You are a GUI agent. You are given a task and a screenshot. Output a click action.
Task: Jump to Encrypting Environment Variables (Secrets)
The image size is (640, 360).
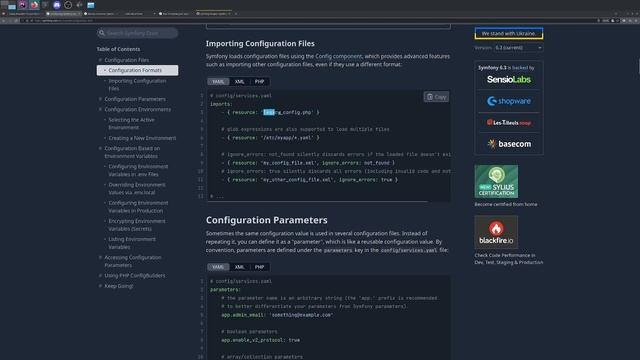137,225
